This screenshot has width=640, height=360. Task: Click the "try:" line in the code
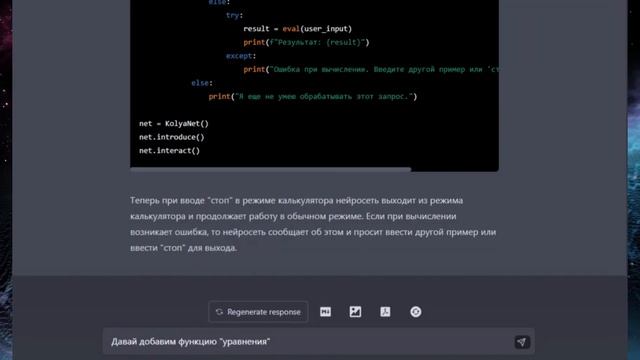[x=234, y=15]
